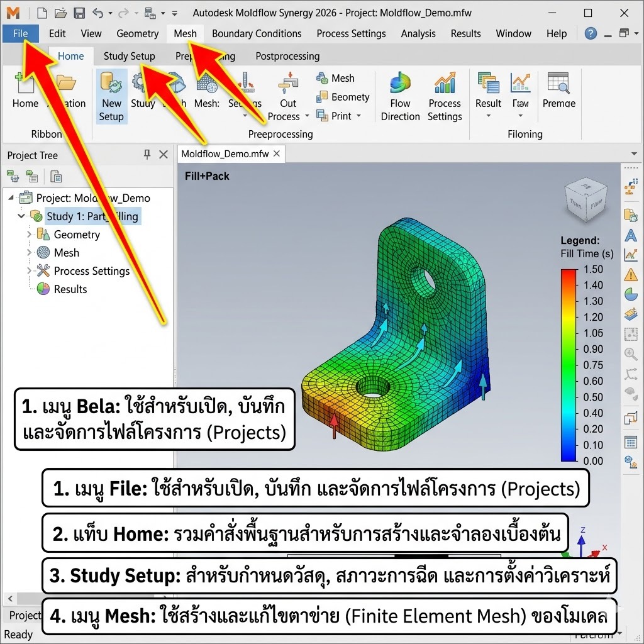
Task: Expand the Process Settings node in the Project Tree
Action: (29, 270)
